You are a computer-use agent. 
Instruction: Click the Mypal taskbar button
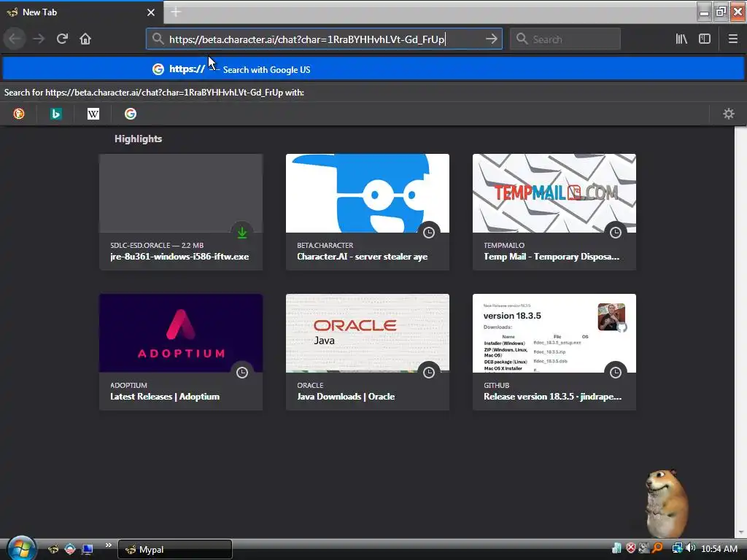tap(175, 550)
